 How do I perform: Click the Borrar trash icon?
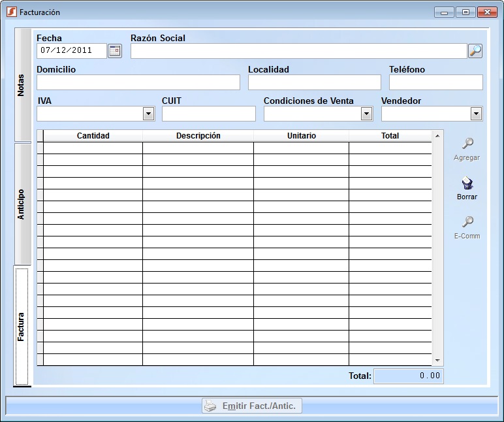(467, 184)
